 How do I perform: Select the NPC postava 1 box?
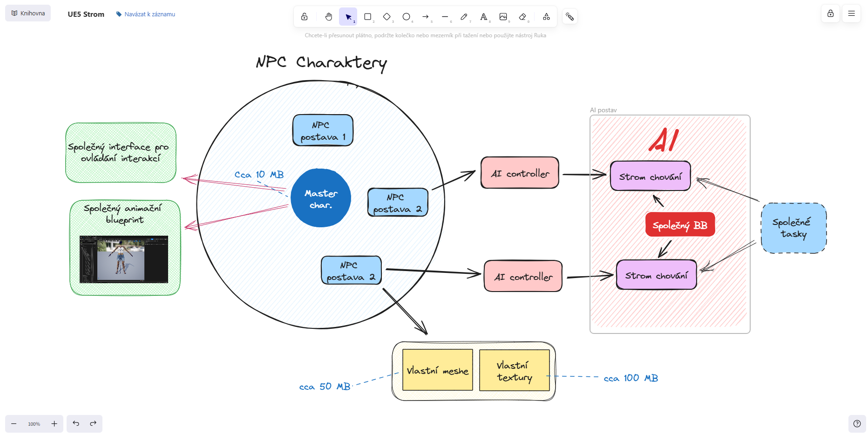pos(323,130)
